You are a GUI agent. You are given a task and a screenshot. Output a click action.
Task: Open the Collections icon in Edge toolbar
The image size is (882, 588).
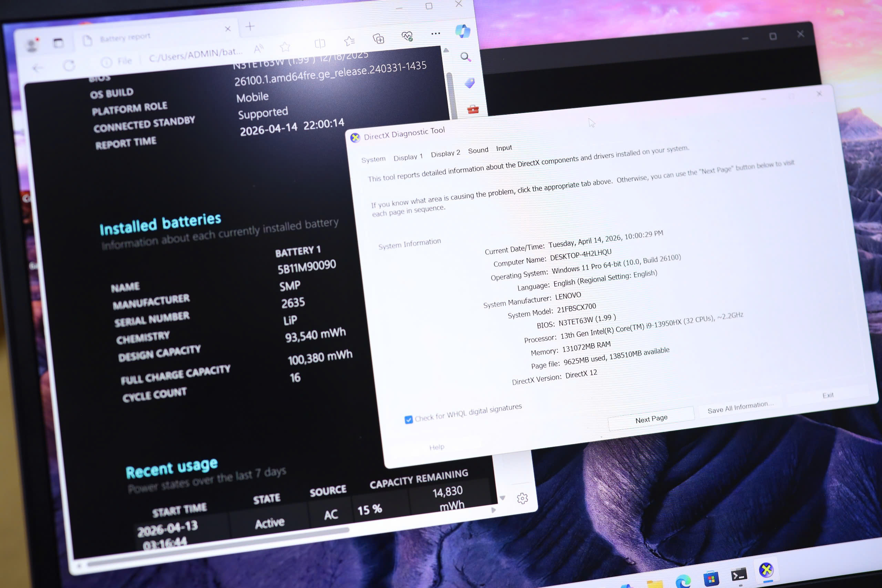click(378, 38)
